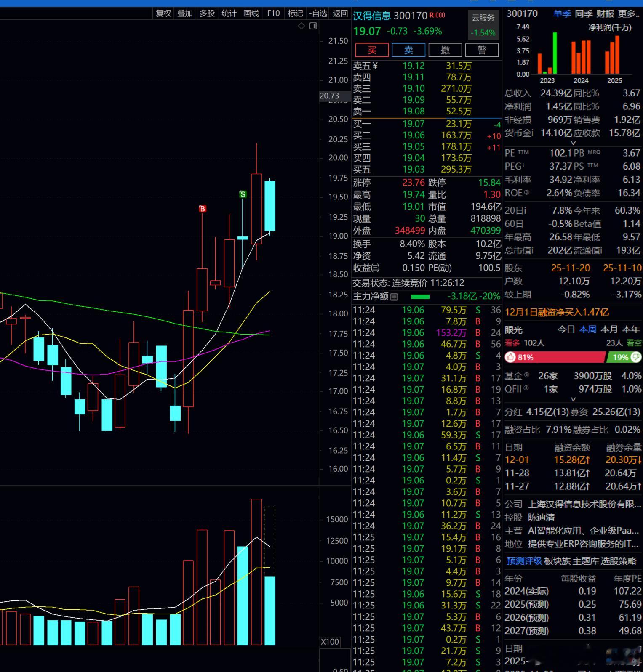The height and width of the screenshot is (672, 643).
Task: Open the 叠加 overlay option
Action: 185,13
